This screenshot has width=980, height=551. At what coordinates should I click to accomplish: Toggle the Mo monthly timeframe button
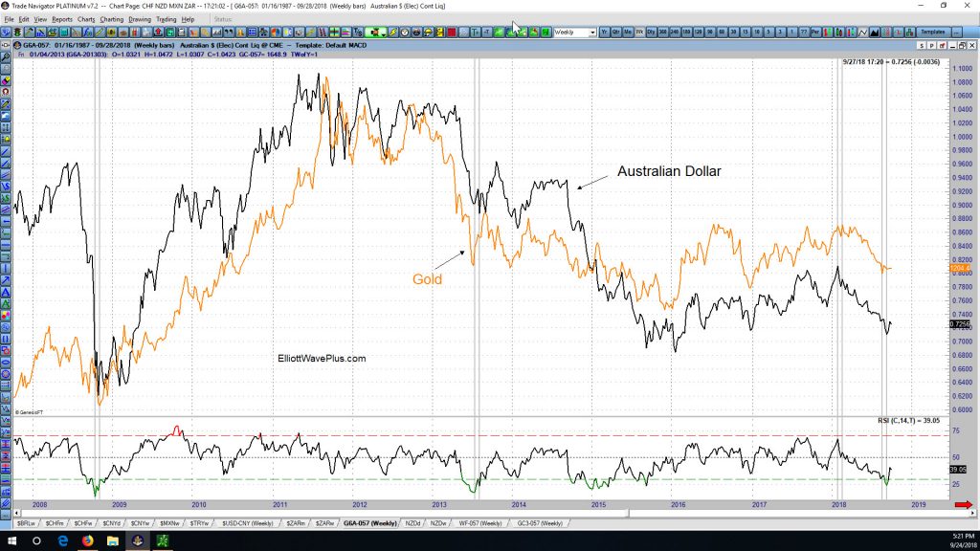coord(628,32)
